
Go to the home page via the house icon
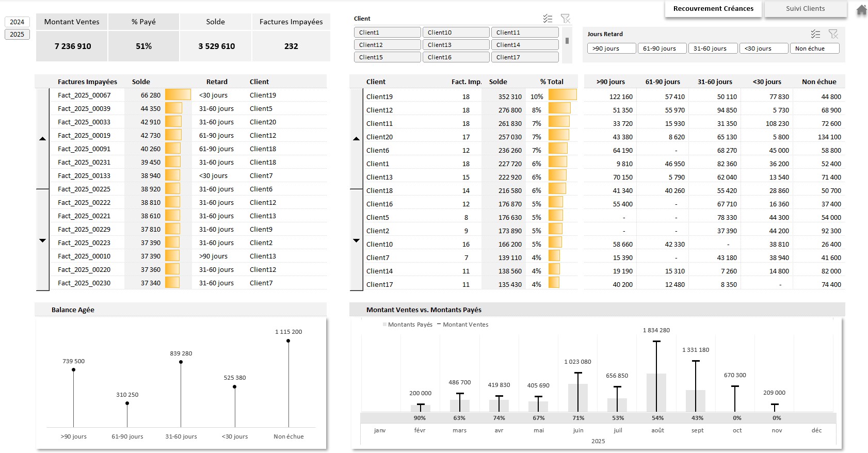coord(861,10)
